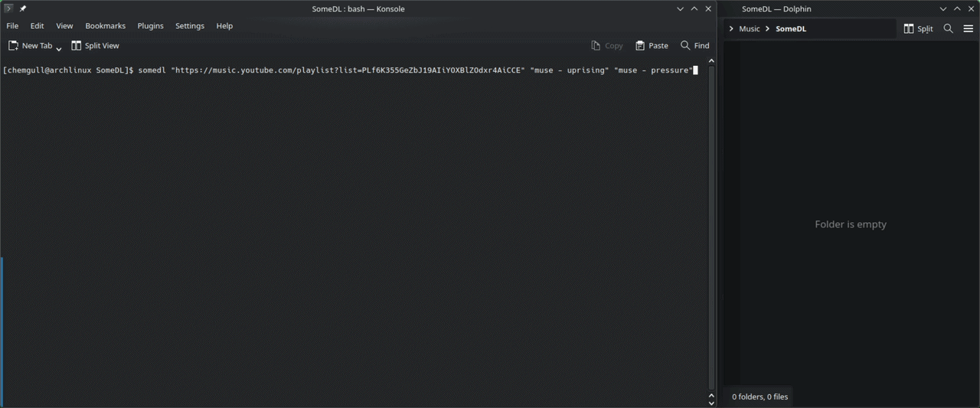Open Dolphin hamburger menu
Viewport: 980px width, 408px height.
click(x=969, y=29)
